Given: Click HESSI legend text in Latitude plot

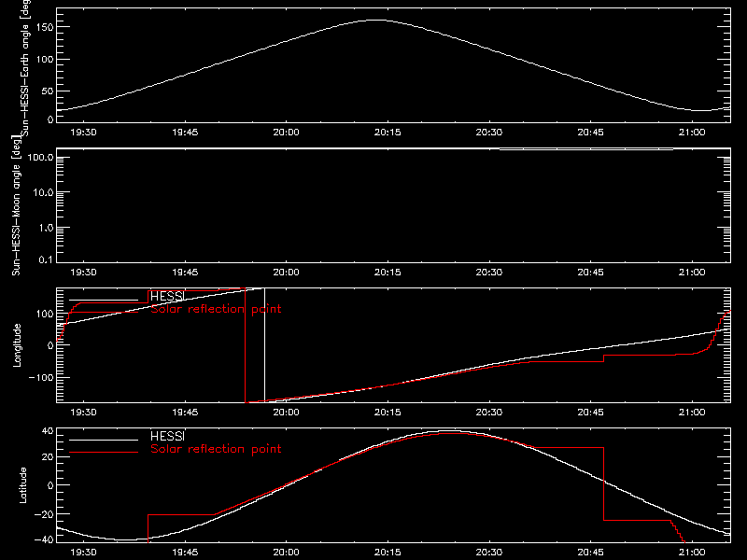Looking at the screenshot, I should (167, 436).
